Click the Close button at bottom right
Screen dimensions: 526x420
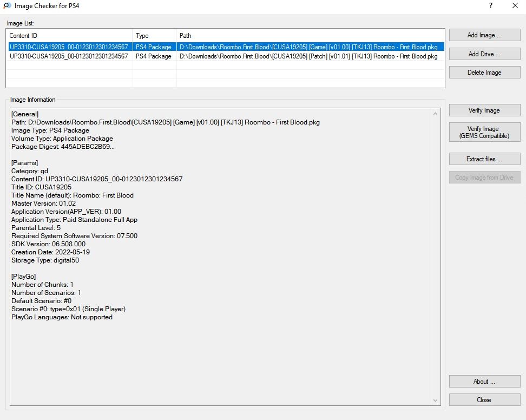click(484, 400)
